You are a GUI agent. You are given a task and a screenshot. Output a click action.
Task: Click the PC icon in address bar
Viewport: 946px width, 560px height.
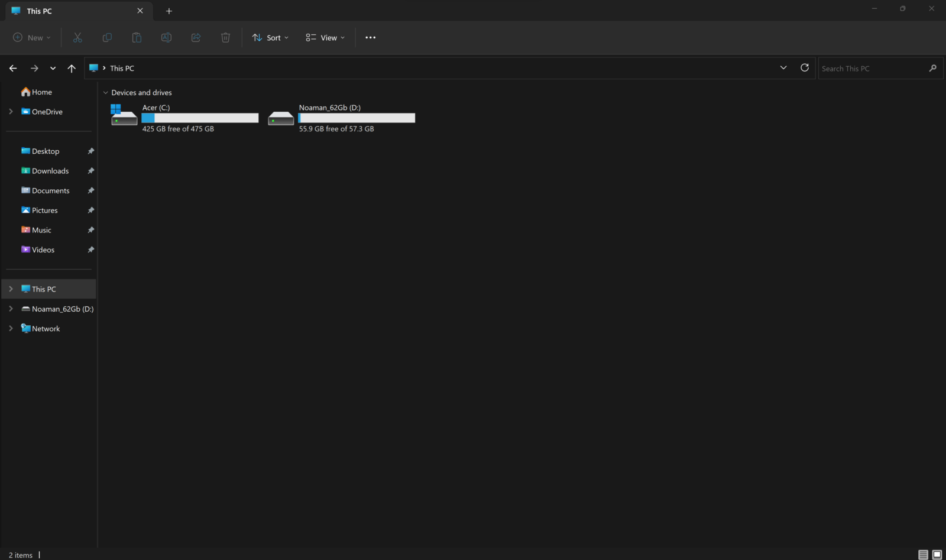(93, 68)
